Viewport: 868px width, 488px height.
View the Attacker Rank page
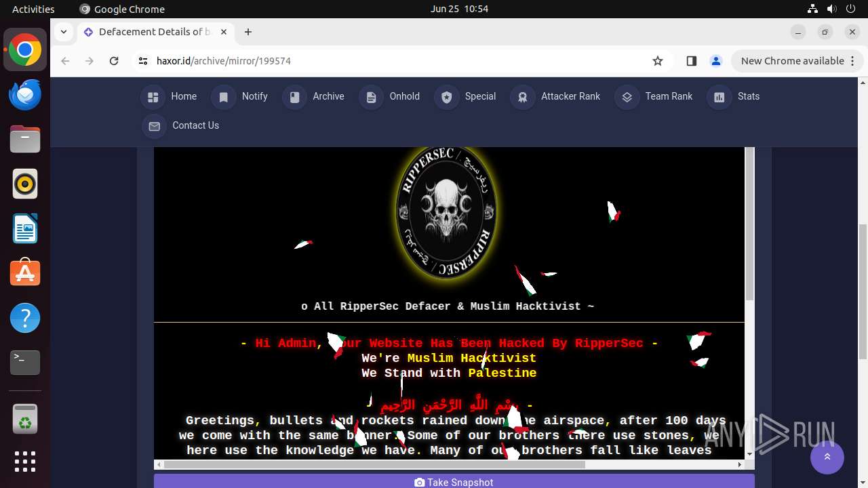pyautogui.click(x=556, y=97)
